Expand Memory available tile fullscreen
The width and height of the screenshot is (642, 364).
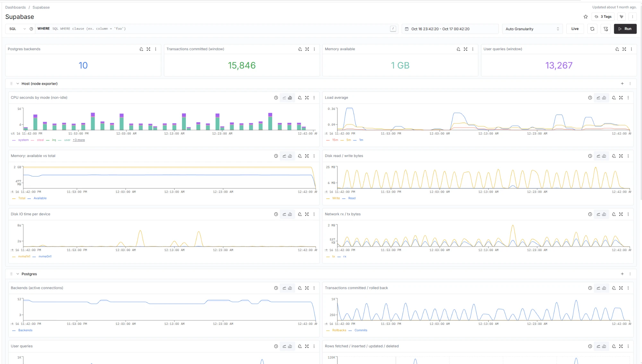click(x=465, y=49)
